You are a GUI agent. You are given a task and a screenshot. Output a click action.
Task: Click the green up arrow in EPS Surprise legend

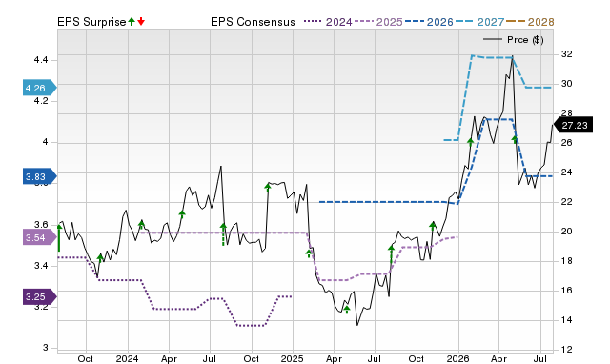(132, 21)
